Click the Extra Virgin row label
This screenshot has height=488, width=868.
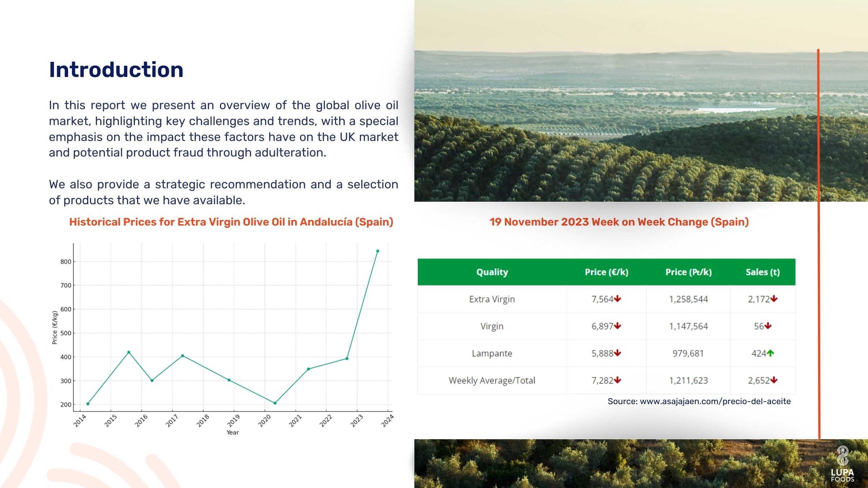click(492, 299)
